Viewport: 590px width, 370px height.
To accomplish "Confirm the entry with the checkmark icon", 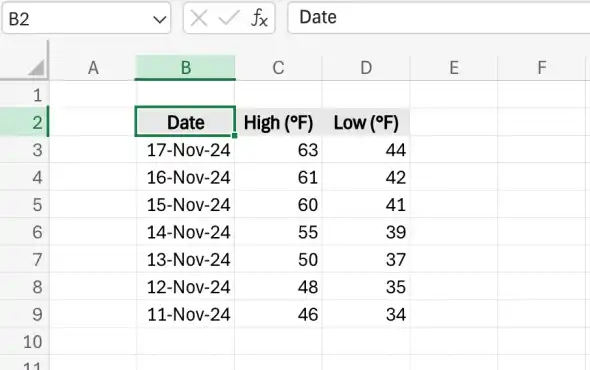I will point(229,18).
